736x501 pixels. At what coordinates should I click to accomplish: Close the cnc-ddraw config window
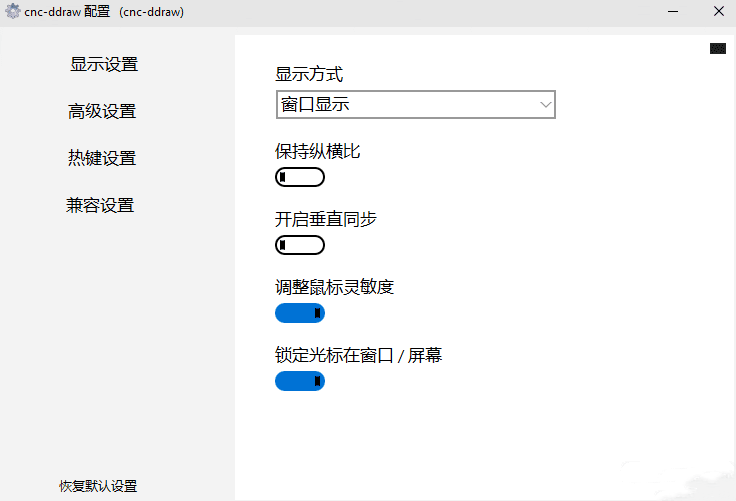[x=718, y=12]
